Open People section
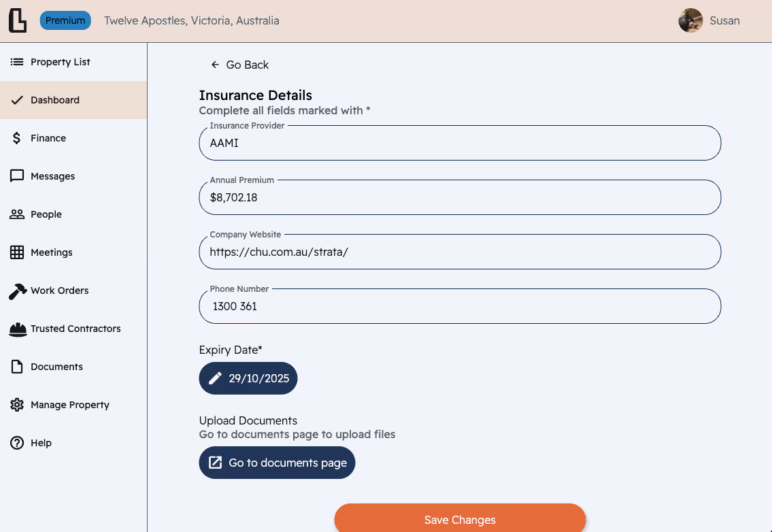 [73, 214]
